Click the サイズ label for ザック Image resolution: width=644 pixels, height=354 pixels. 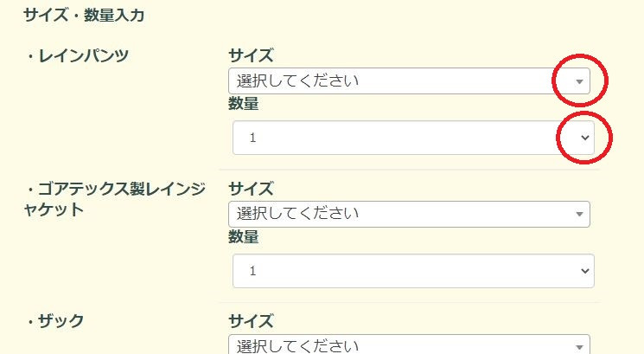[251, 322]
